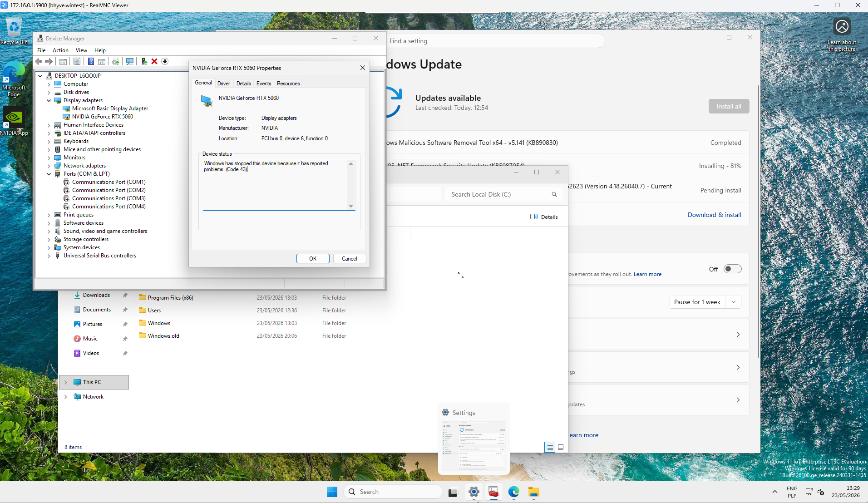Toggle the Off switch in Windows Update settings
Viewport: 868px width, 503px height.
(732, 269)
